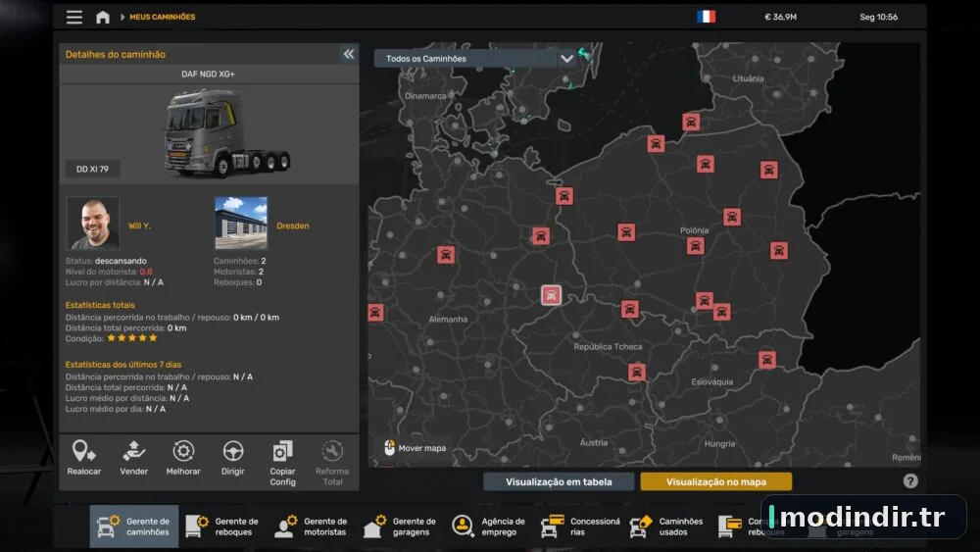This screenshot has width=980, height=552.
Task: Click the French flag language icon
Action: (707, 17)
